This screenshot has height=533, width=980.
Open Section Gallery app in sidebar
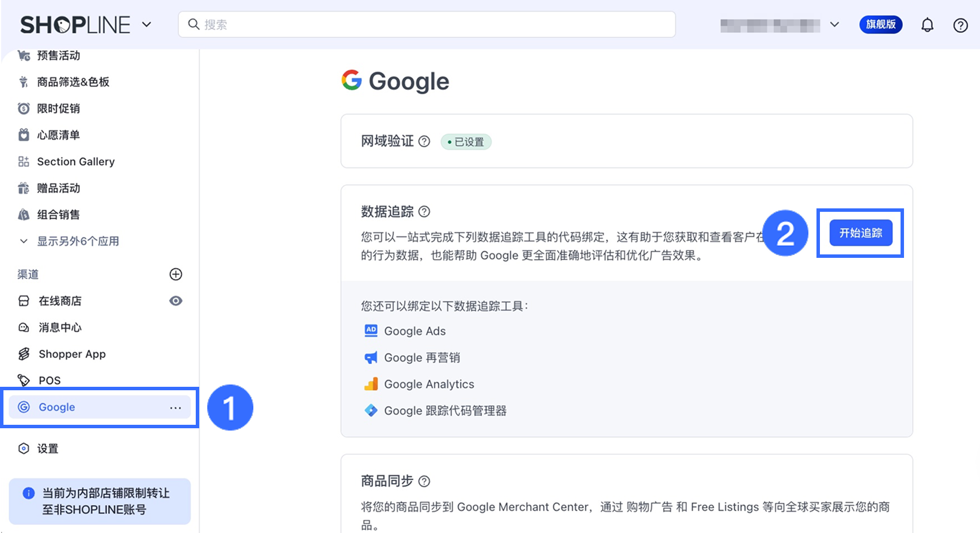point(75,162)
